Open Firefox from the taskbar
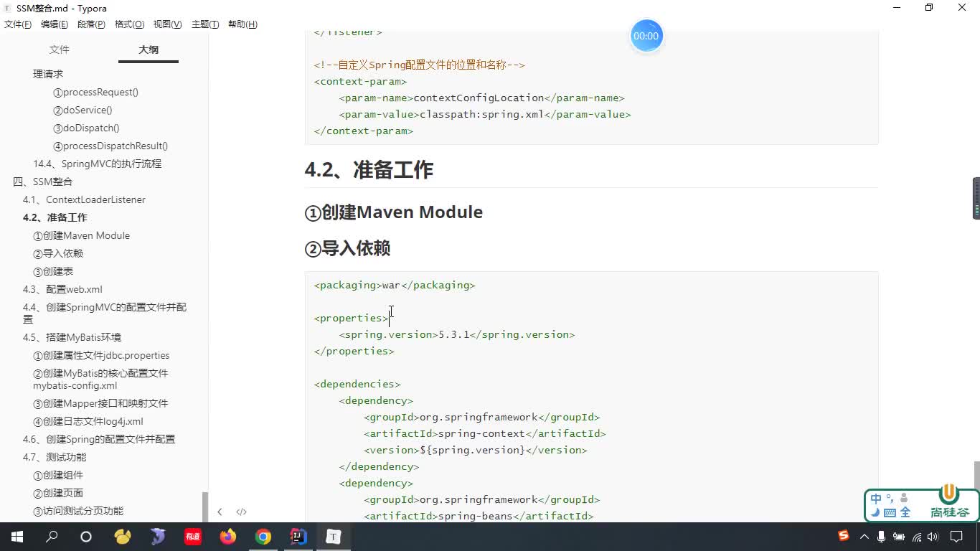This screenshot has height=551, width=980. [x=228, y=537]
